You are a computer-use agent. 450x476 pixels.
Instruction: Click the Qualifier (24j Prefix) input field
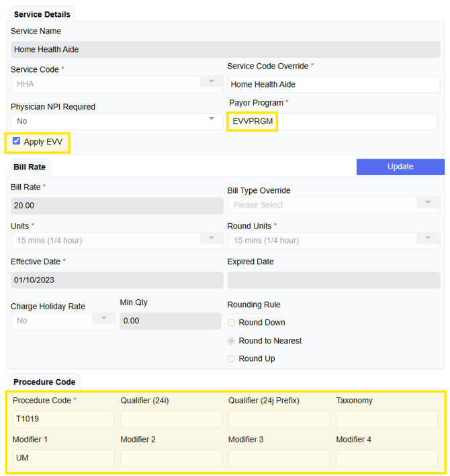tap(279, 419)
